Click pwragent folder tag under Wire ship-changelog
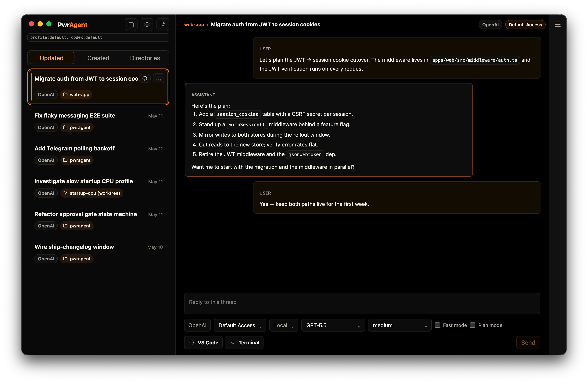Viewport: 588px width, 383px height. [77, 259]
